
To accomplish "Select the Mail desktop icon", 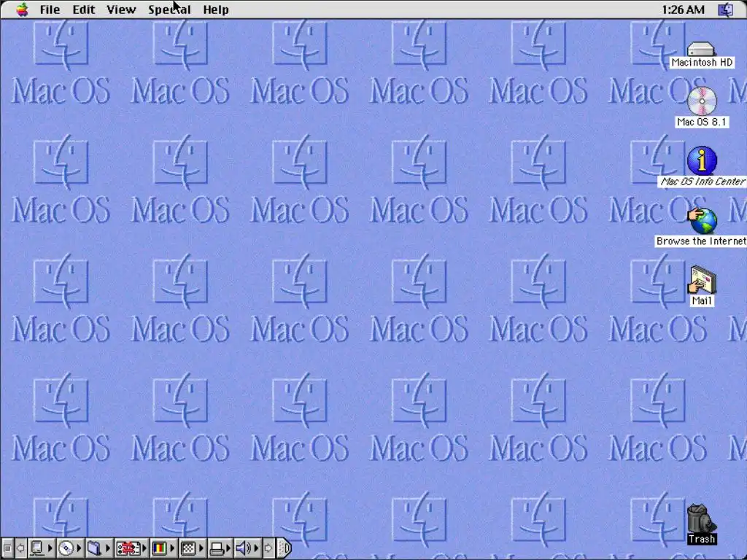I will click(x=701, y=280).
